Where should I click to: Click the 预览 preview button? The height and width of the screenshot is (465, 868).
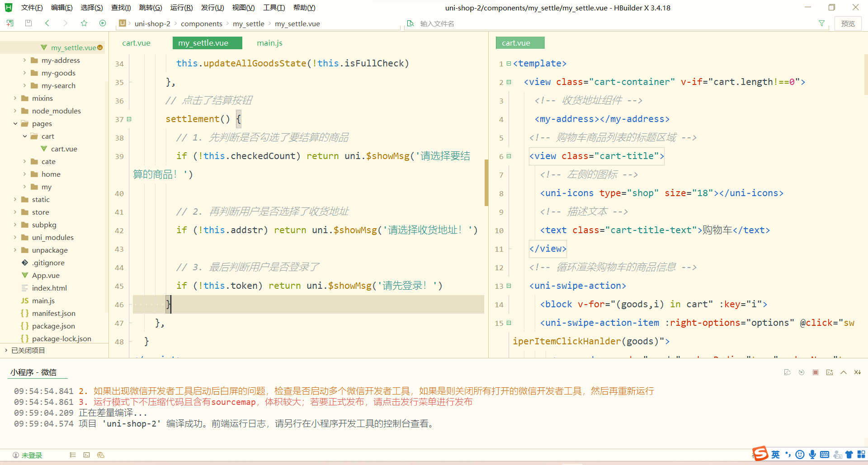(x=848, y=23)
